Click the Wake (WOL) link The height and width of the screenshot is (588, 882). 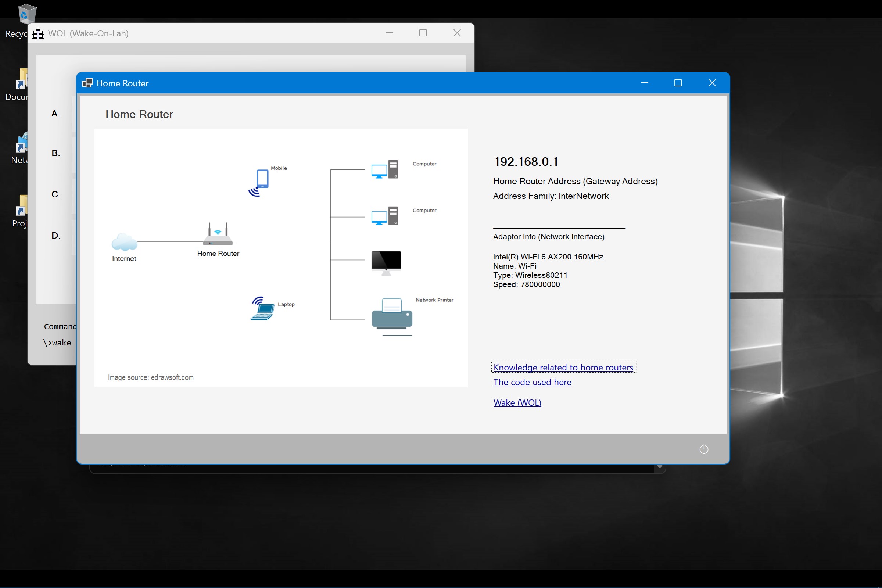point(517,403)
